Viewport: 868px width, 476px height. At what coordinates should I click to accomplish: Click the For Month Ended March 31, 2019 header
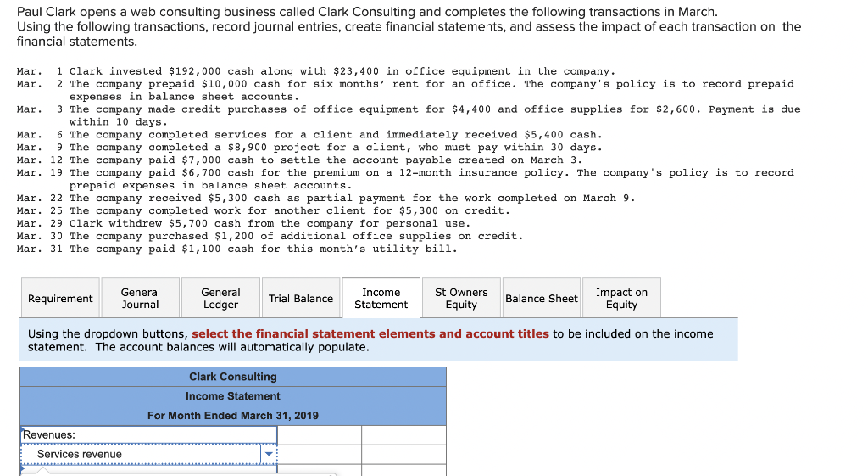coord(233,416)
